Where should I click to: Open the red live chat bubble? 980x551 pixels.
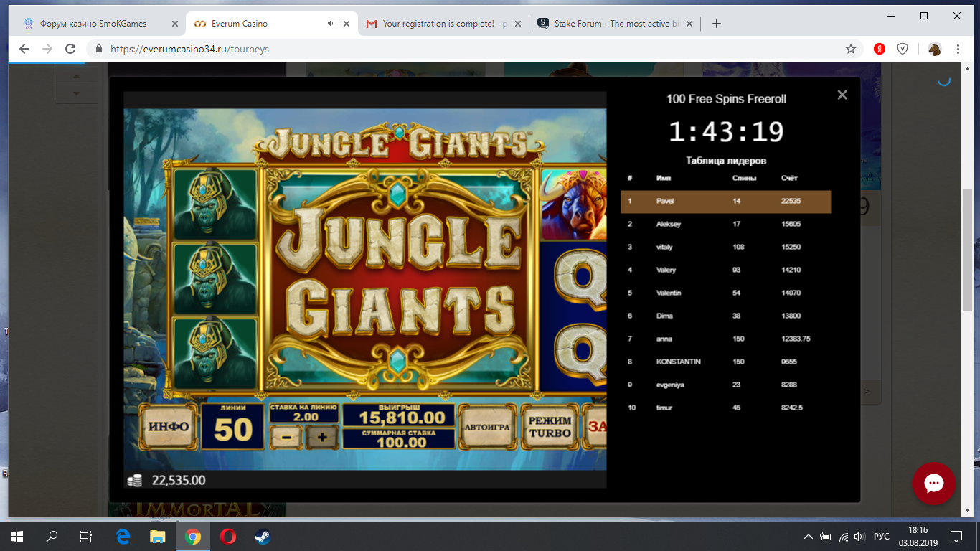click(x=933, y=484)
